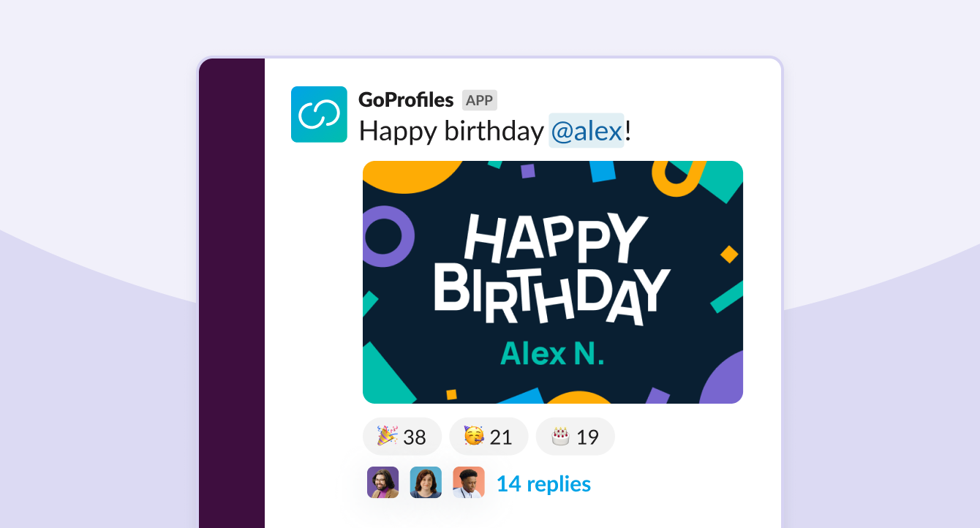
Task: Click the APP badge next to GoProfiles
Action: [480, 99]
